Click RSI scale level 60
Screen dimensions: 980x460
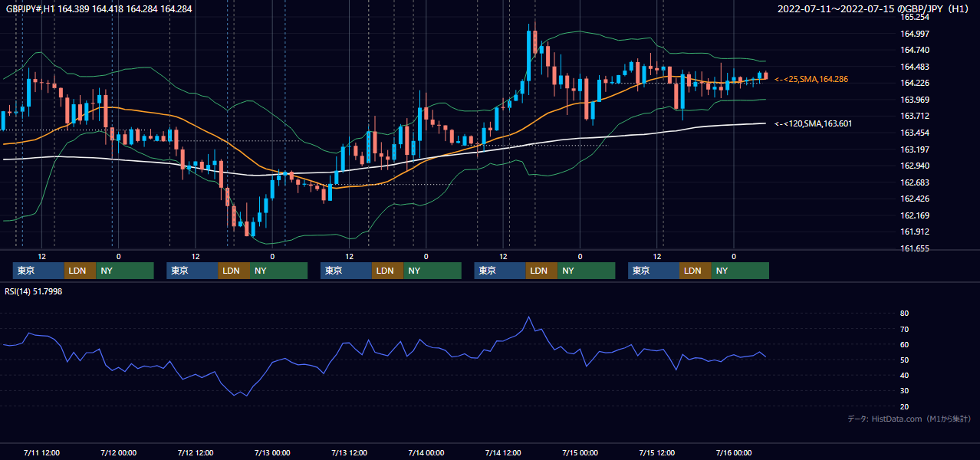[x=905, y=344]
